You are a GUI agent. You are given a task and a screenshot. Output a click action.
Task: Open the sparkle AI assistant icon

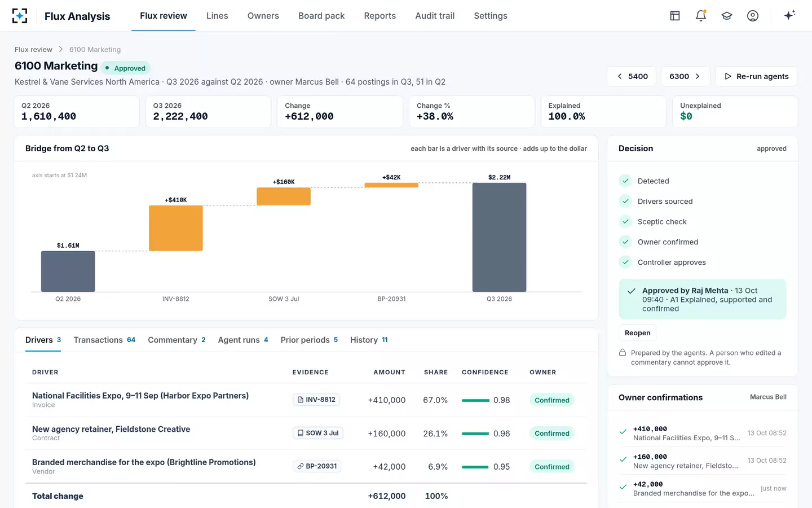[789, 15]
